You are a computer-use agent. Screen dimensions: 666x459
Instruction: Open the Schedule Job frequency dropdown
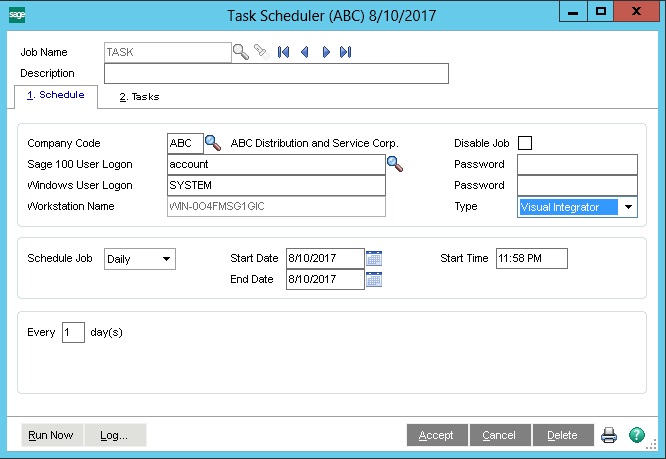[x=165, y=259]
